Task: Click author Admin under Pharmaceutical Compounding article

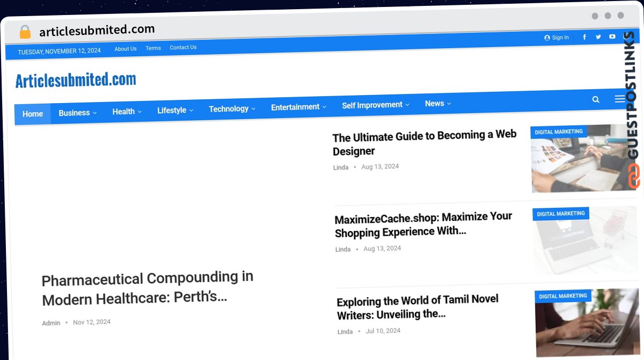Action: (x=51, y=323)
